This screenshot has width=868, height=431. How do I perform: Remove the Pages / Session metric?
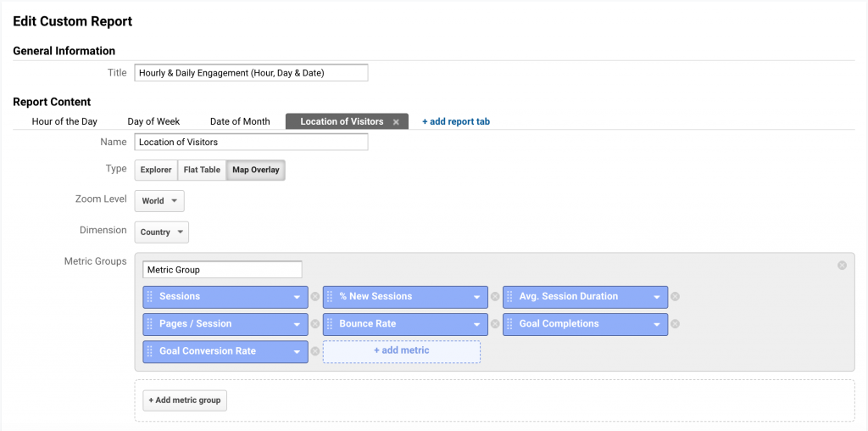click(315, 324)
